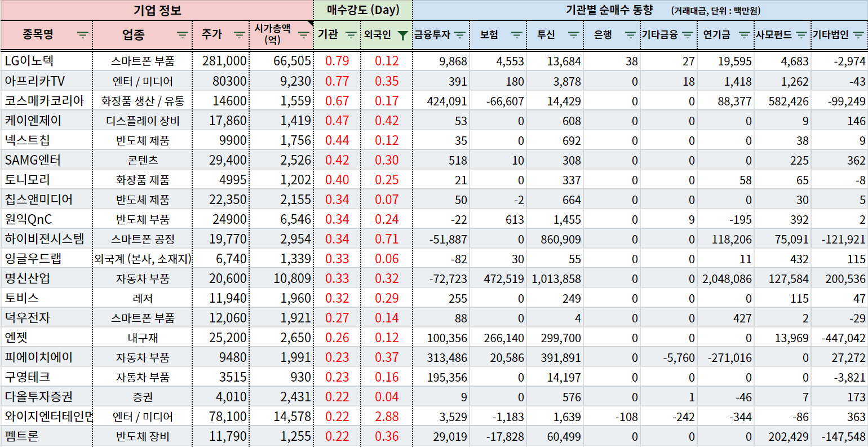The width and height of the screenshot is (868, 447).
Task: Select the 와이지엔터테인먼트 stock name cell
Action: point(46,417)
